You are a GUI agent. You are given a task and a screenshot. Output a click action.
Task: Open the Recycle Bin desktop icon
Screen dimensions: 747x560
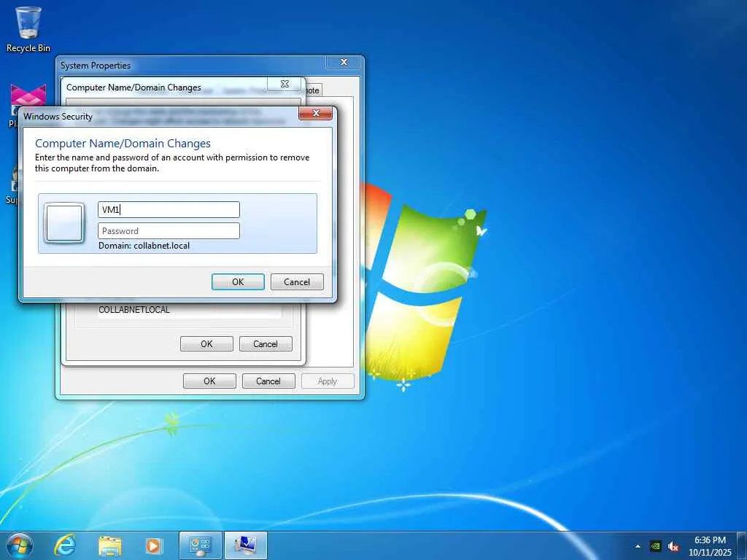click(28, 28)
